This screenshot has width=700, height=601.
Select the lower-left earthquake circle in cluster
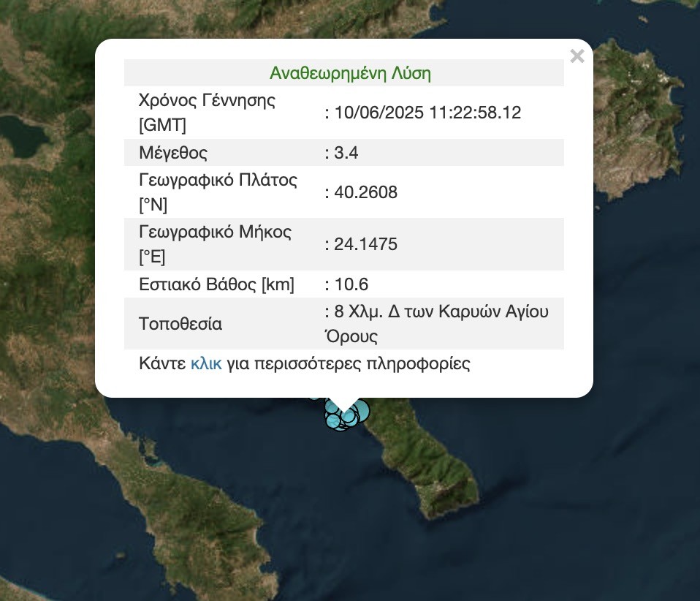click(x=333, y=420)
